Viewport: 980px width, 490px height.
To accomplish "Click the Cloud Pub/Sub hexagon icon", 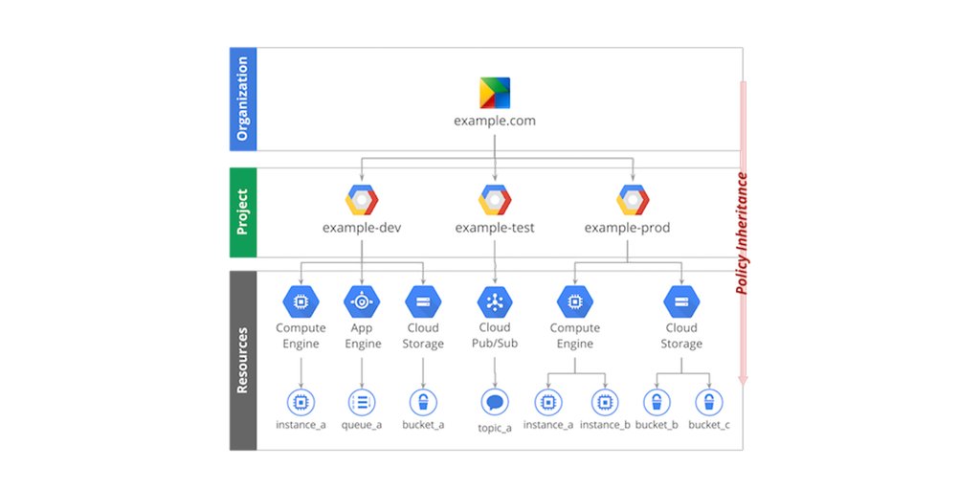I will 495,301.
